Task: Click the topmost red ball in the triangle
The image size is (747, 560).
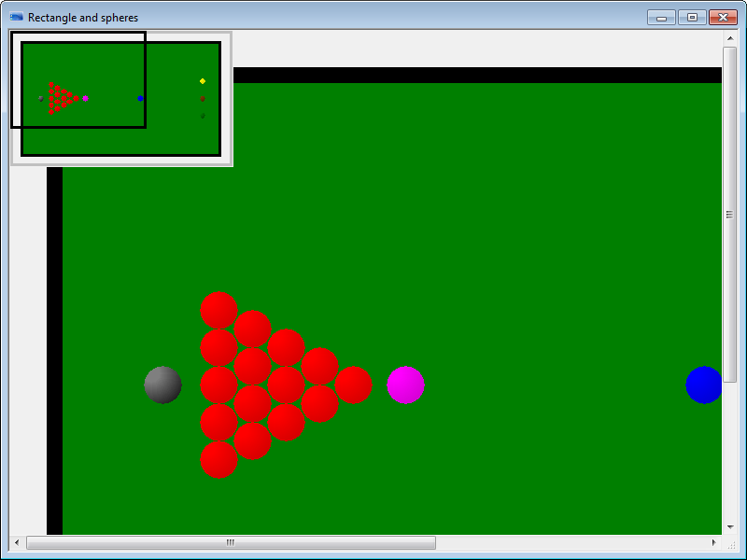Action: tap(218, 310)
